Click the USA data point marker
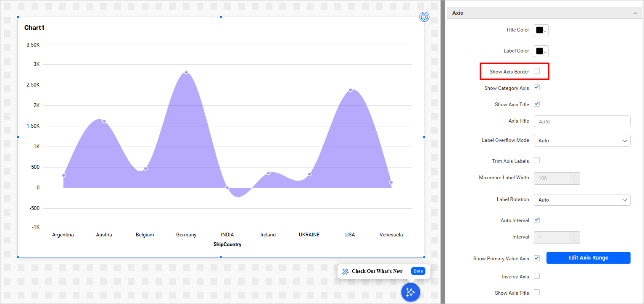644x304 pixels. point(350,90)
